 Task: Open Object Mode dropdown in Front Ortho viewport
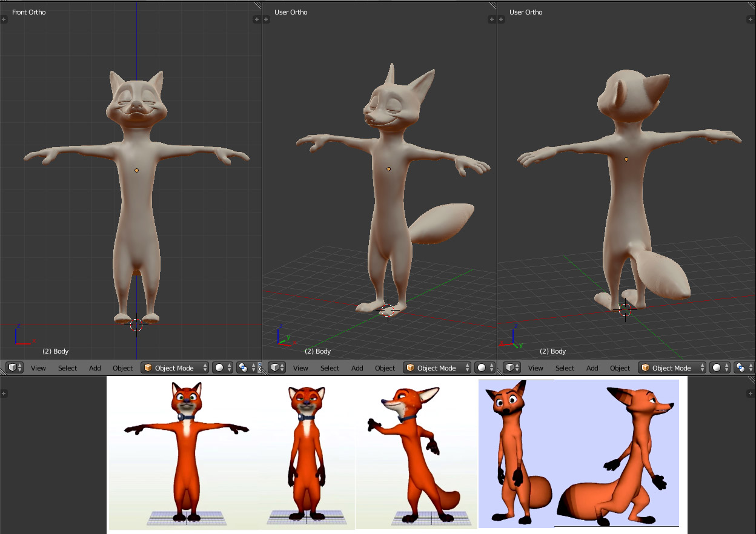tap(175, 368)
